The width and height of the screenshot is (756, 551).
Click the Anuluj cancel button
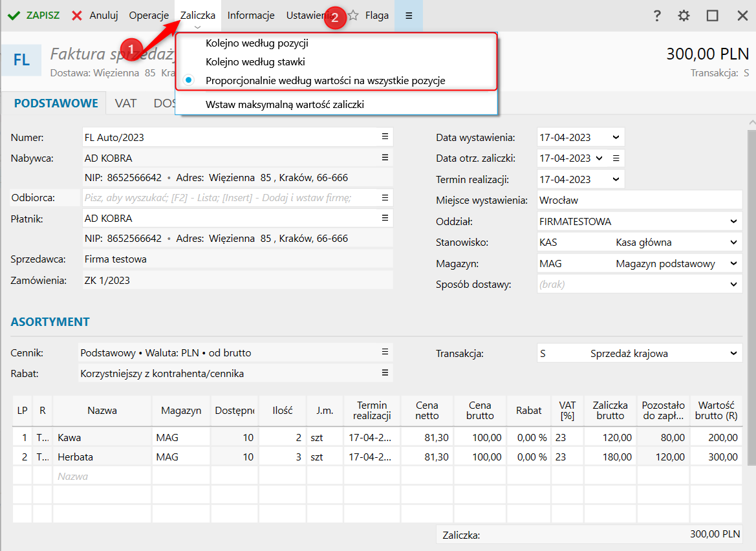95,16
